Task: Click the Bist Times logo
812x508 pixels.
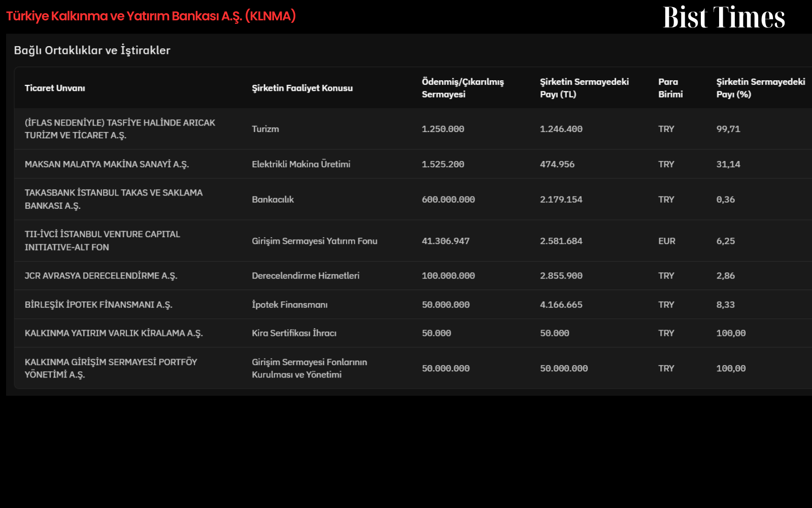Action: coord(724,17)
